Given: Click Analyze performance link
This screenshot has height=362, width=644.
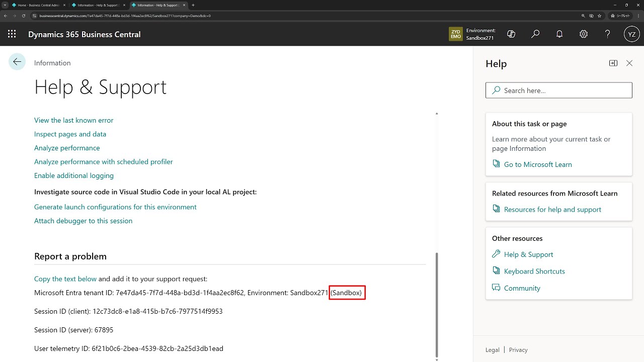Looking at the screenshot, I should 67,148.
